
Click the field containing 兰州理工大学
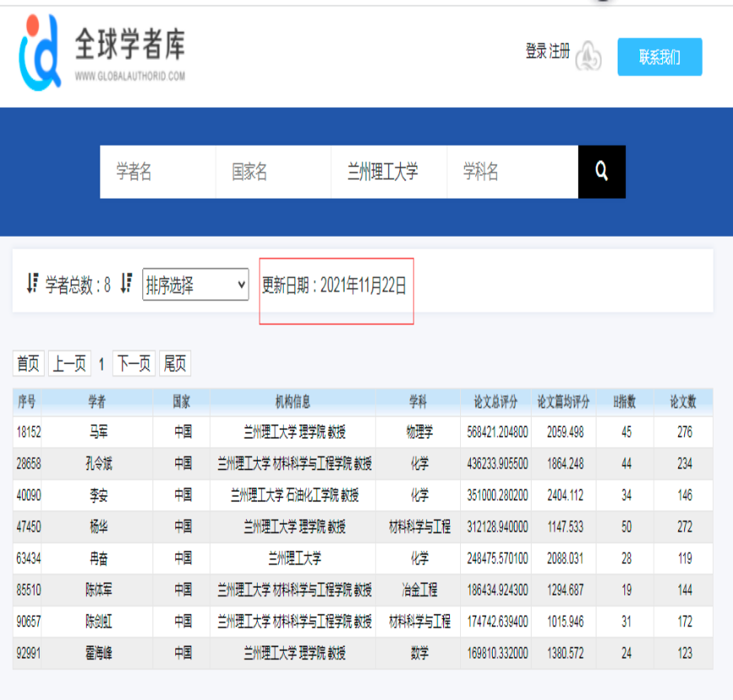pyautogui.click(x=388, y=172)
